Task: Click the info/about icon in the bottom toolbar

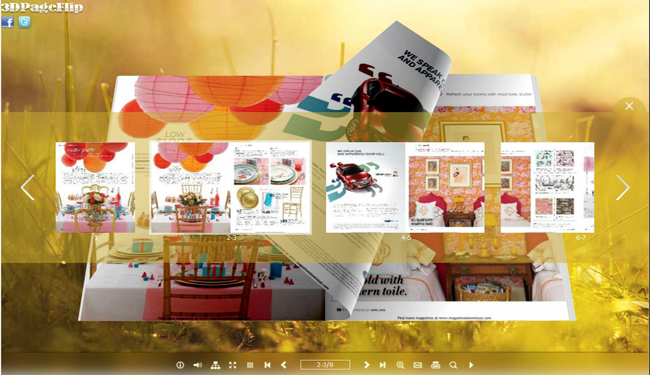Action: click(180, 365)
